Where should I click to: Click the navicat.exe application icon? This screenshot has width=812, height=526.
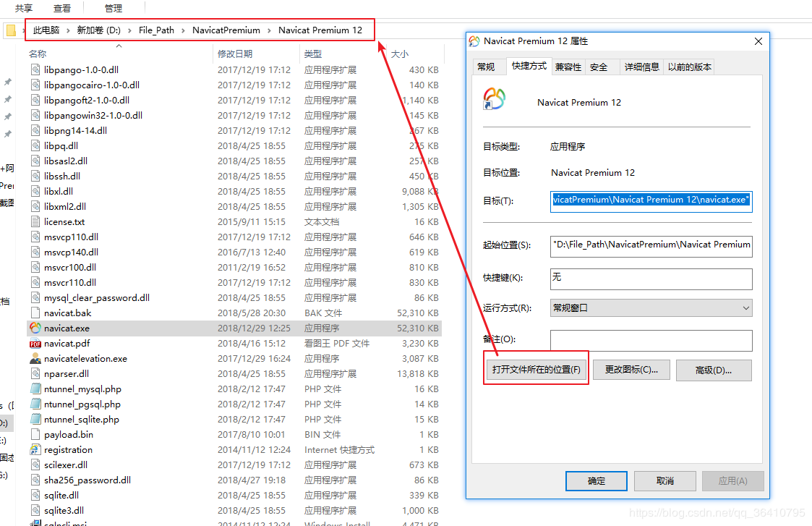click(x=35, y=328)
